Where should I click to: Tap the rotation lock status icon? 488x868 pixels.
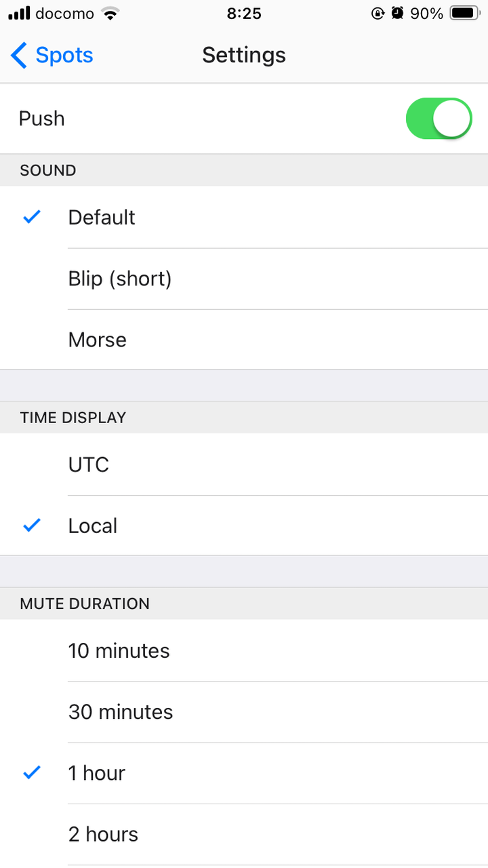pyautogui.click(x=378, y=13)
